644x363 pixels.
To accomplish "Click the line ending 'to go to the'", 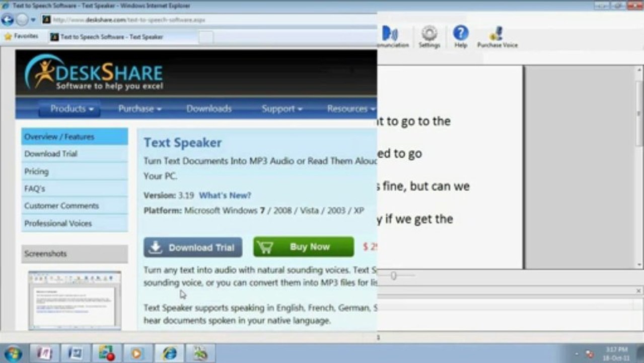I will (x=414, y=121).
